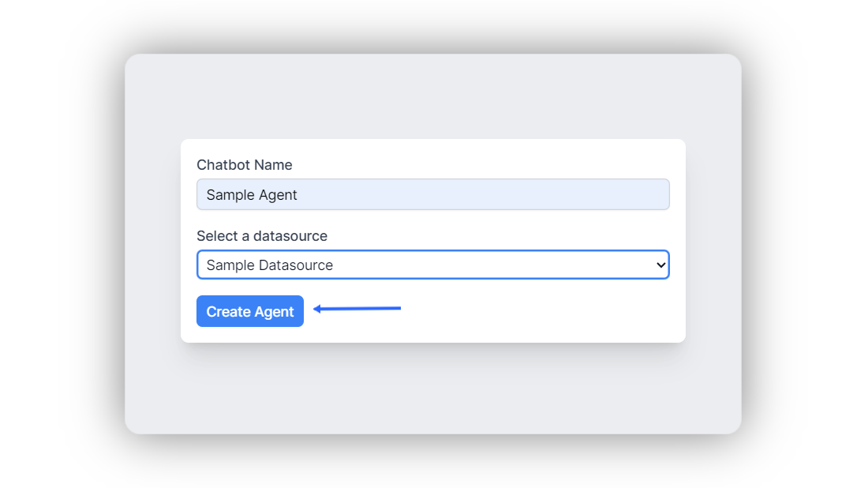
Task: Click the blue arrow pointing at Create Agent
Action: point(357,309)
